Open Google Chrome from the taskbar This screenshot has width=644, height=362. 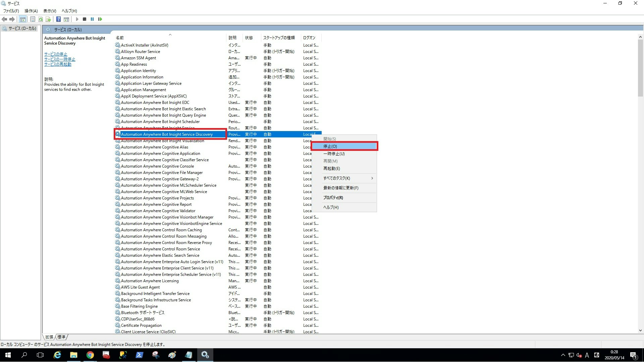[90, 355]
